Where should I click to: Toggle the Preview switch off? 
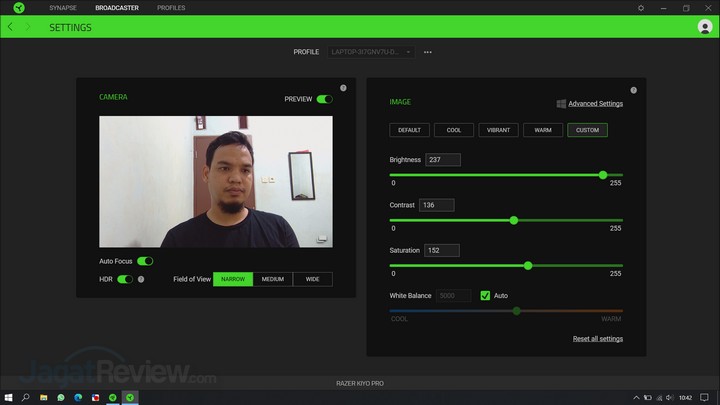(324, 99)
